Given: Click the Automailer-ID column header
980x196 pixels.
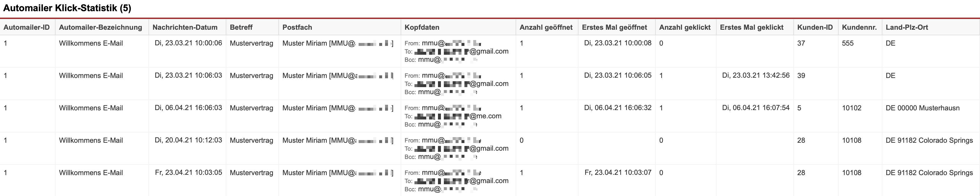Looking at the screenshot, I should (27, 27).
